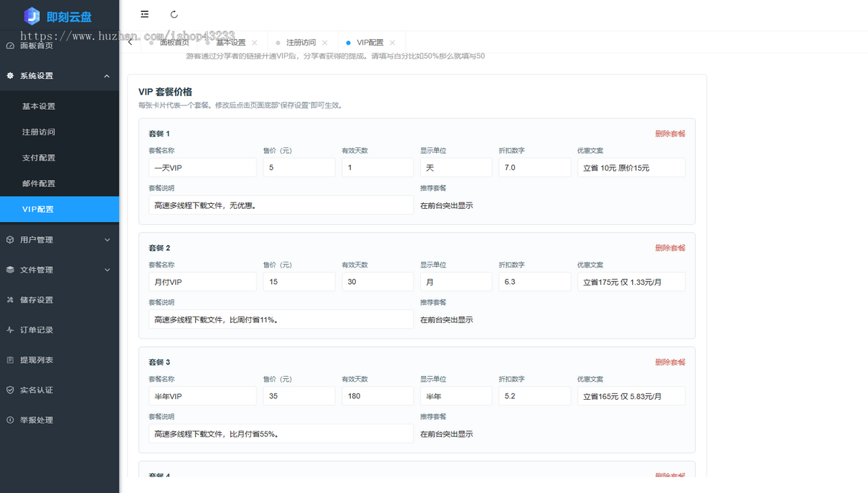Click the 有效天数 field of 套餐 1
The height and width of the screenshot is (493, 868).
tap(378, 168)
